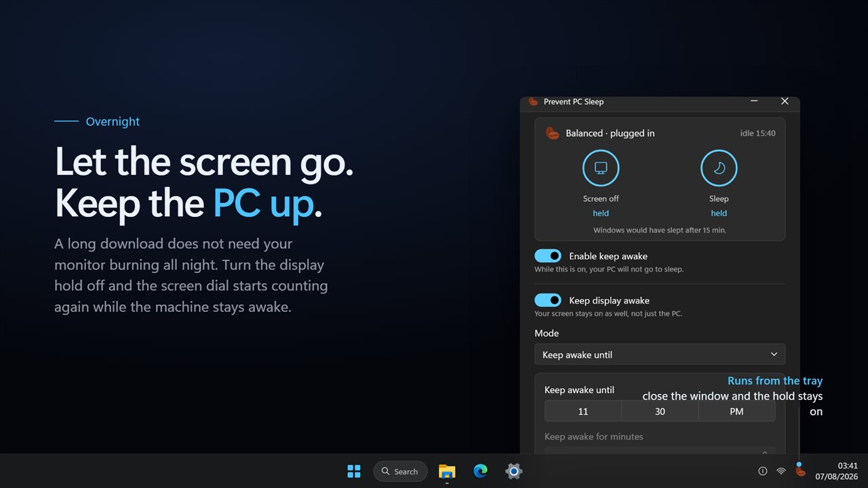Click the Sleep moon dial
Screen dimensions: 868x488
tap(719, 168)
